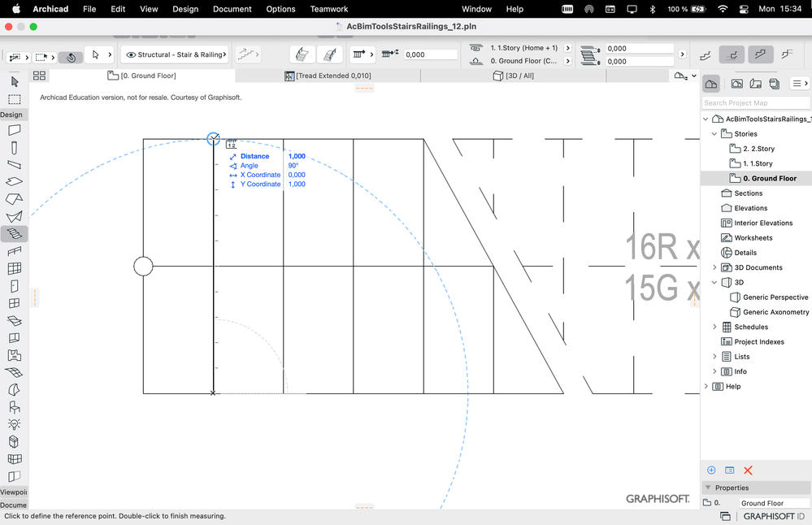Toggle second highlighted stair geometry option

(x=732, y=54)
